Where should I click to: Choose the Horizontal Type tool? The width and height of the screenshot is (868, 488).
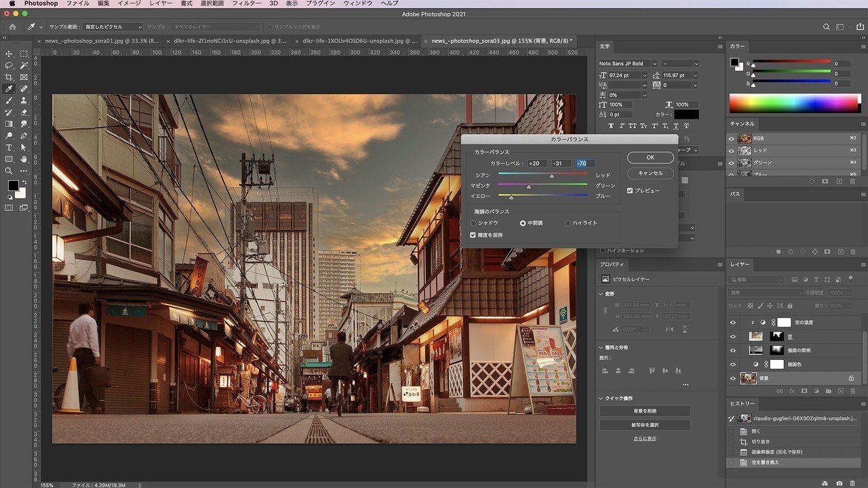pyautogui.click(x=9, y=147)
